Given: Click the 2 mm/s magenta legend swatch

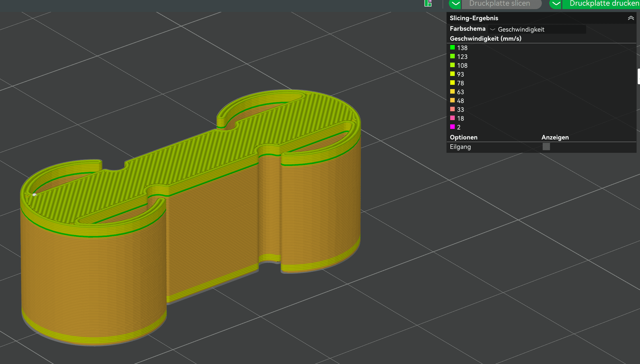Looking at the screenshot, I should (x=452, y=127).
